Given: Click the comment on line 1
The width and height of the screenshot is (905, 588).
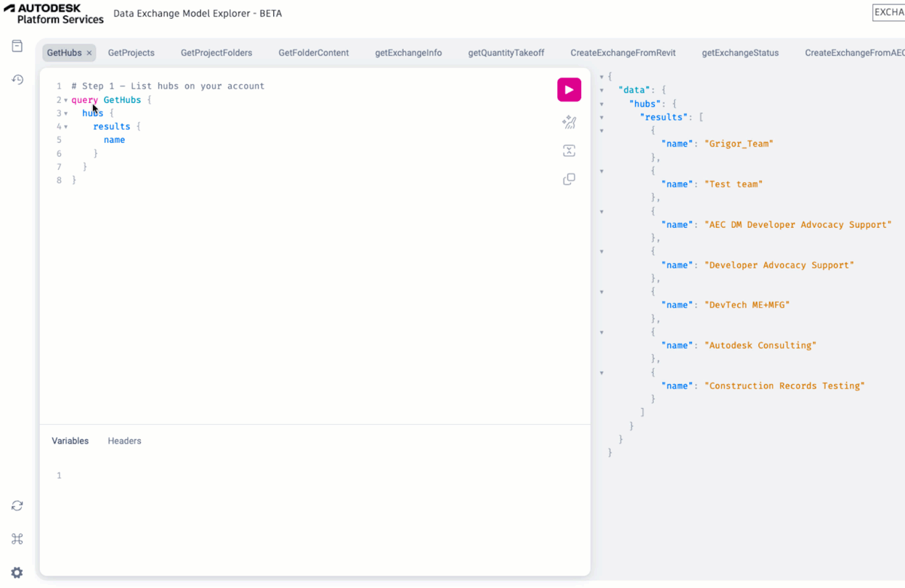Looking at the screenshot, I should click(x=168, y=86).
